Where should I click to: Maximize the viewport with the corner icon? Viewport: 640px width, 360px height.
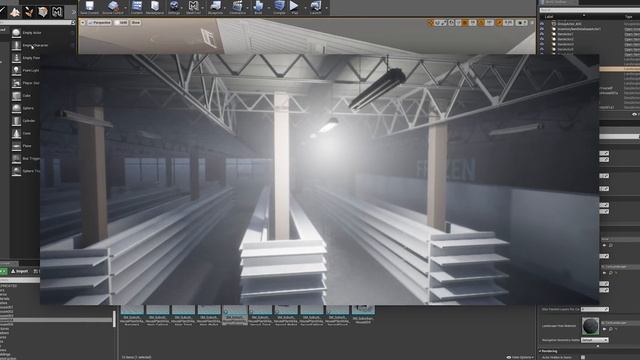click(x=532, y=23)
